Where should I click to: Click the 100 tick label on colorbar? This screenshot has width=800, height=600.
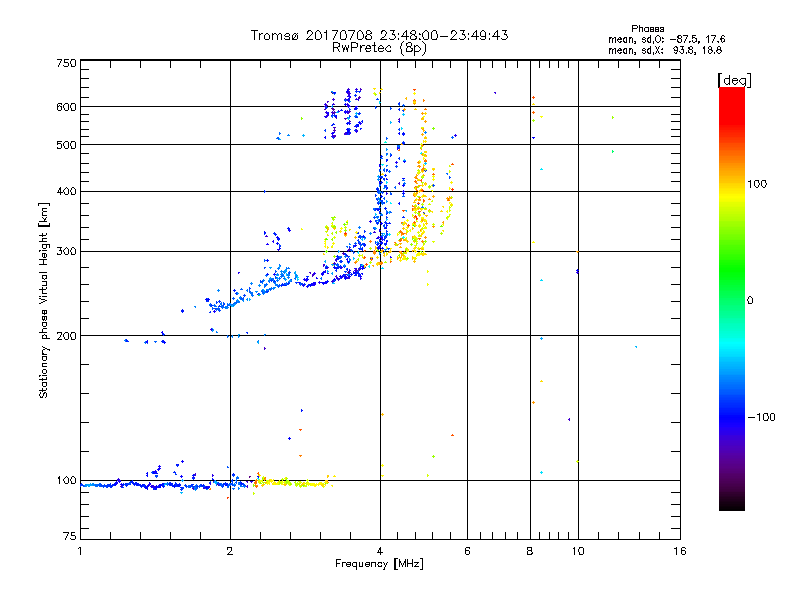click(x=759, y=184)
